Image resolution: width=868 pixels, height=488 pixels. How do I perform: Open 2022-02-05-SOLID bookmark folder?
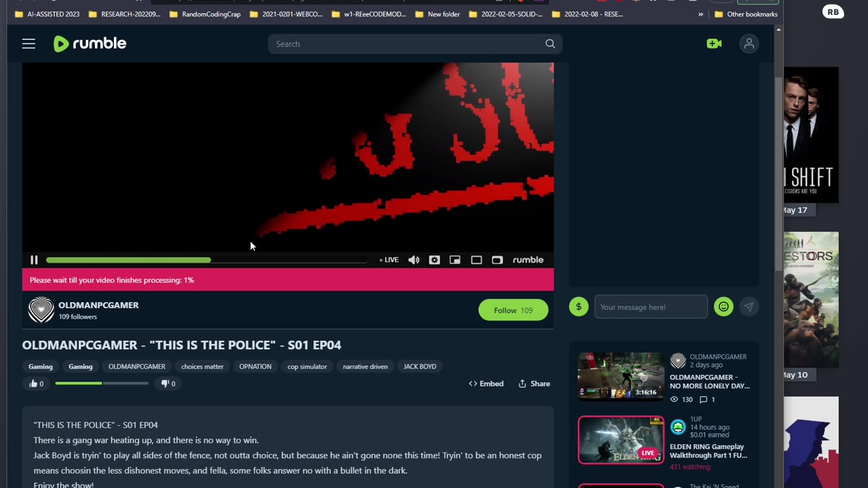[x=505, y=14]
